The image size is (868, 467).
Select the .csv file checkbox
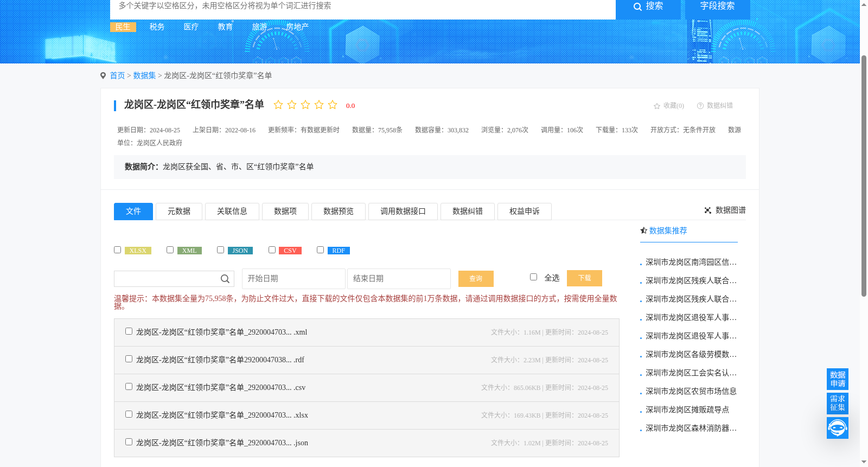point(129,386)
